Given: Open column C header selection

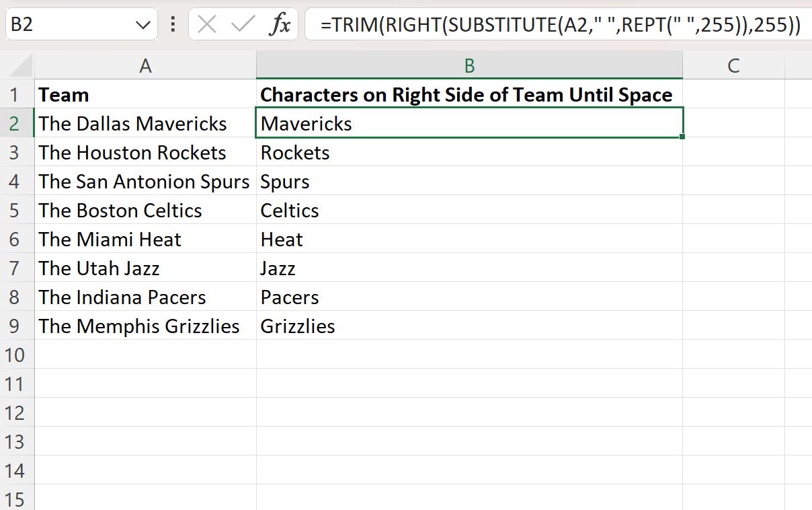Looking at the screenshot, I should point(734,65).
